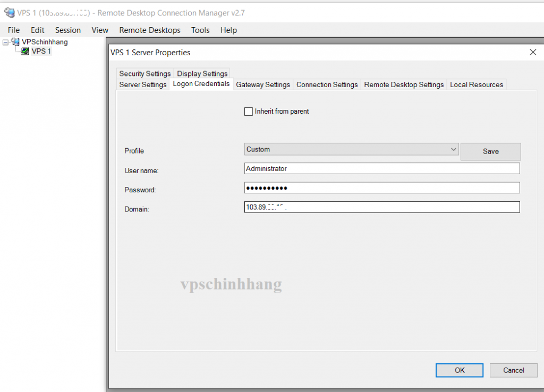Switch to the Server Settings tab
Viewport: 544px width, 392px height.
[x=143, y=84]
